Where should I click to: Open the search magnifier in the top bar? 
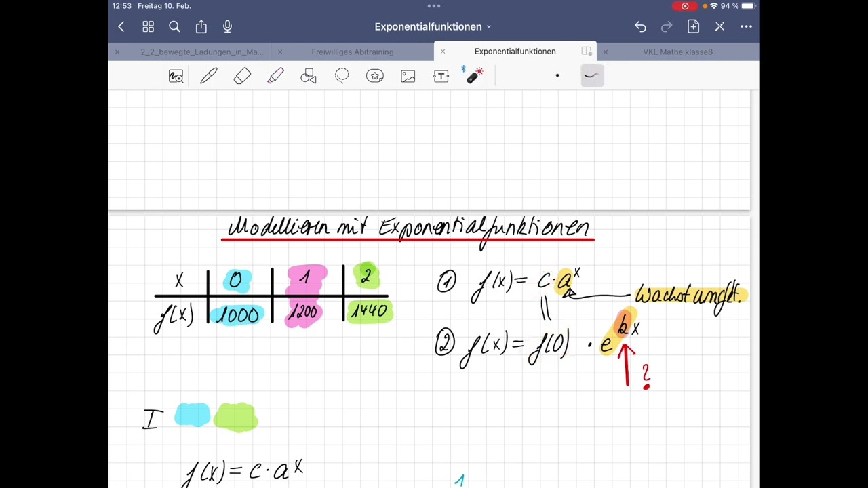174,26
